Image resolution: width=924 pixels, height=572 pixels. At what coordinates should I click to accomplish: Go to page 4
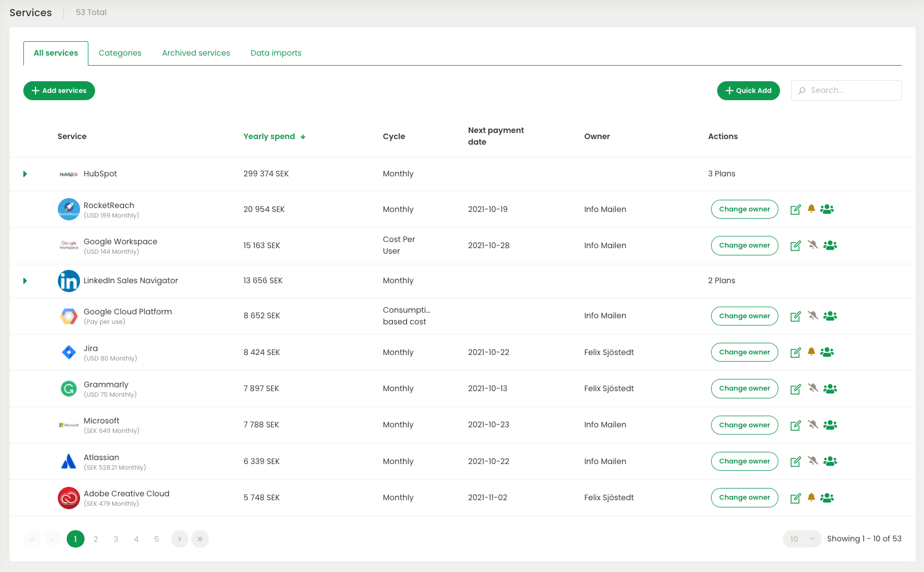click(136, 539)
